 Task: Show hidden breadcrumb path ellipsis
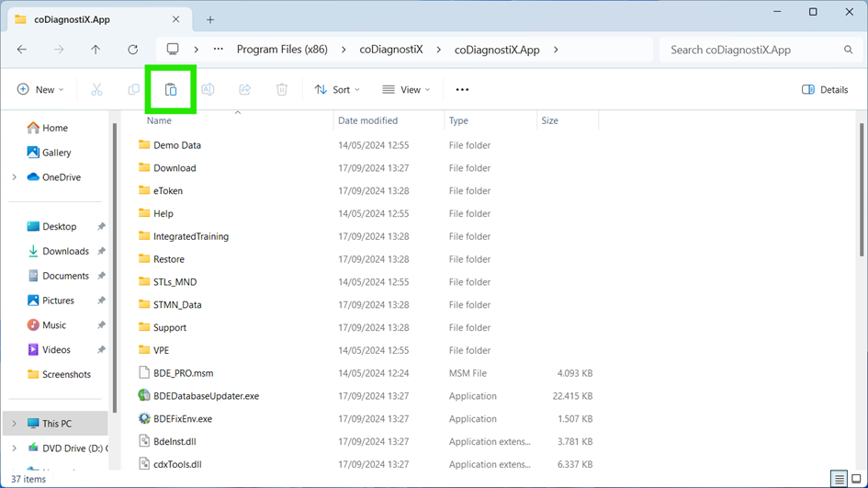coord(219,50)
